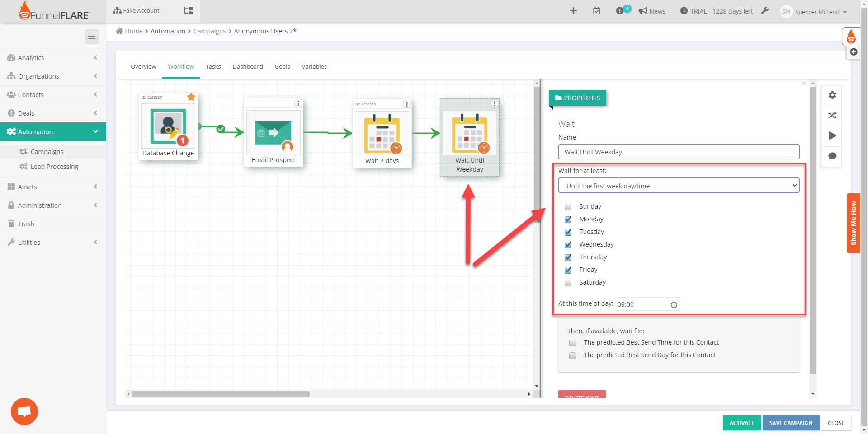Click the plus add-new icon in top bar
The height and width of the screenshot is (434, 868).
click(x=573, y=11)
